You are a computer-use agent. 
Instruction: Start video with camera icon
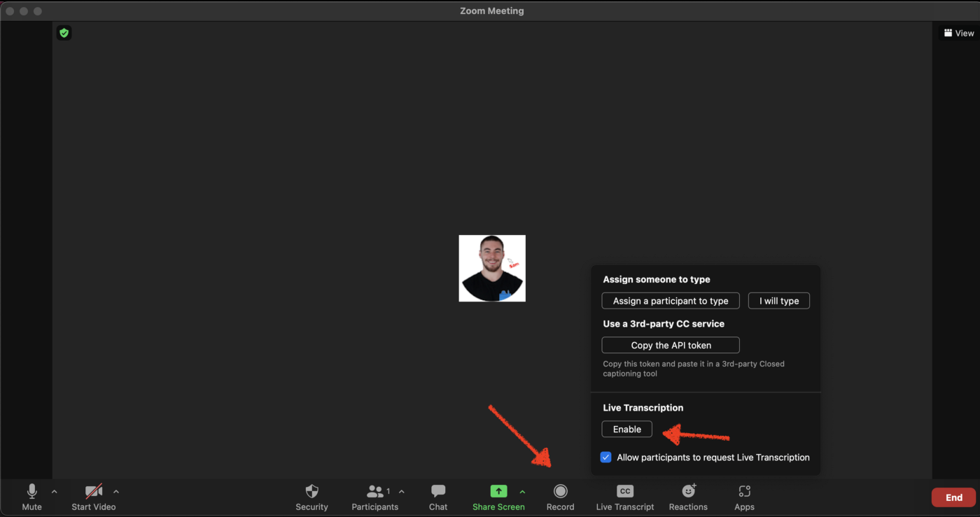pyautogui.click(x=94, y=492)
